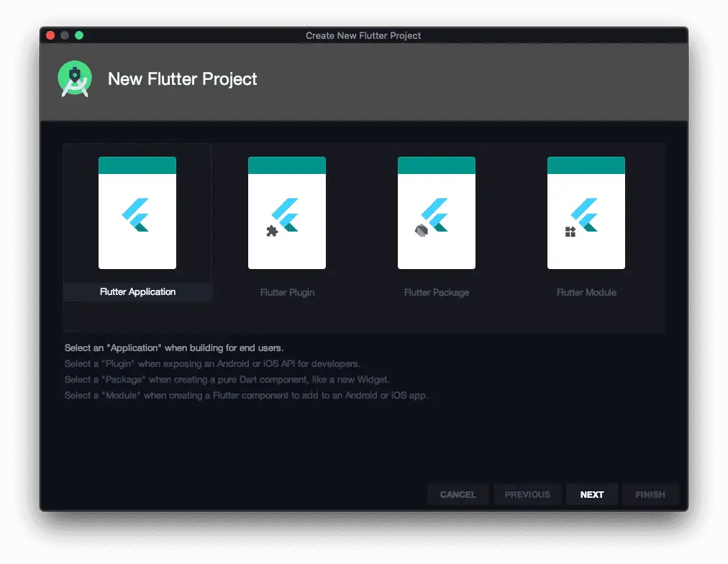Click the Flutter Plugin label
Image resolution: width=728 pixels, height=564 pixels.
pos(288,293)
